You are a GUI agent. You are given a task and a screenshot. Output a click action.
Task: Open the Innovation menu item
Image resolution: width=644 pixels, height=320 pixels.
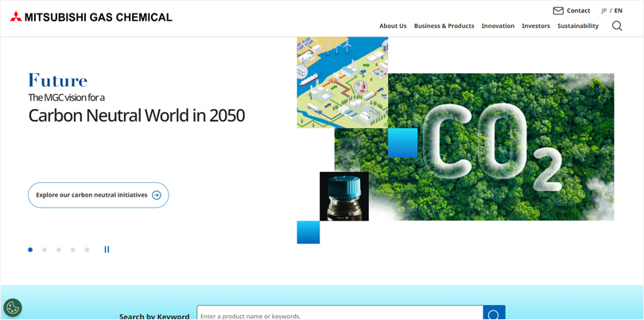[498, 26]
